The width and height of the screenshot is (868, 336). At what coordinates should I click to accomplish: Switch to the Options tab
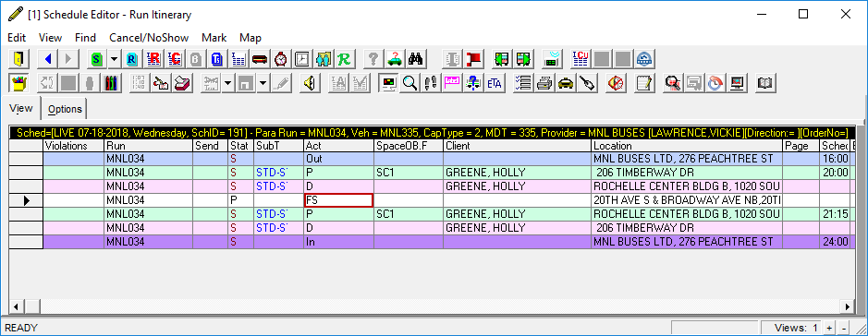[65, 109]
